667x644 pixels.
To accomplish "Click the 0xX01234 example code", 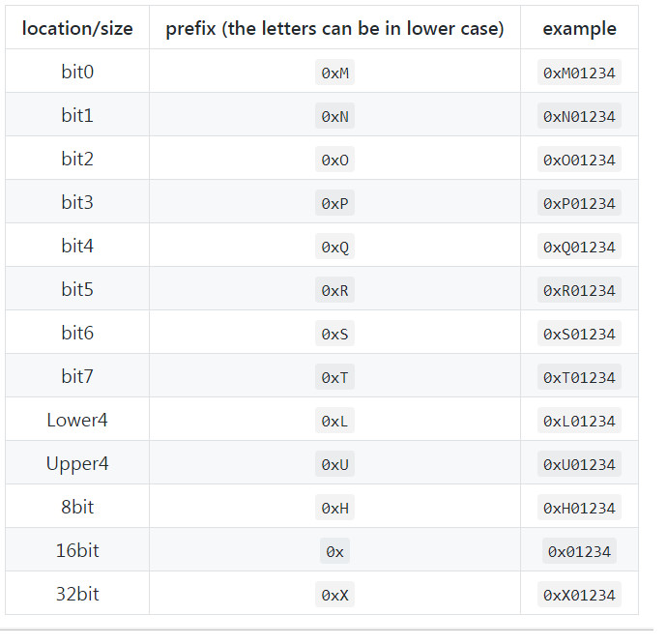I will coord(579,595).
